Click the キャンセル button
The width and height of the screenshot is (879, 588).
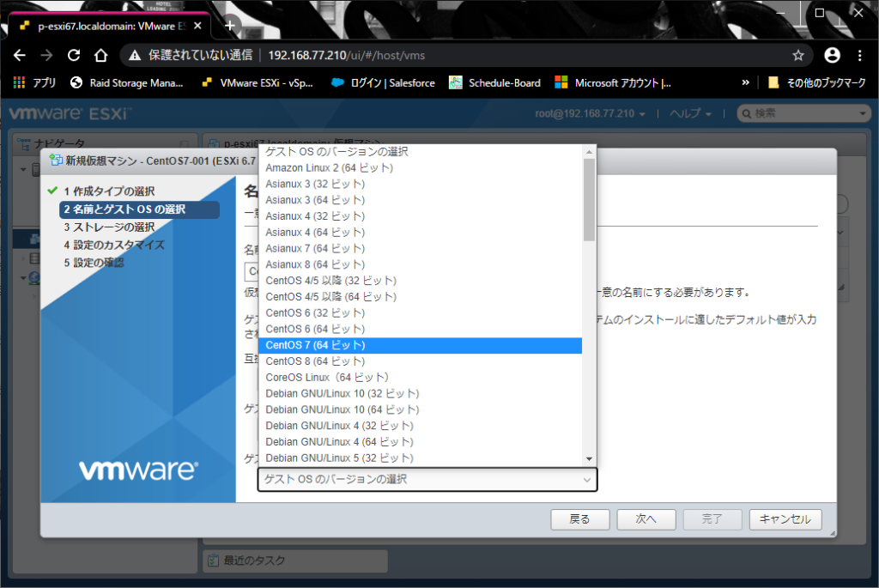785,519
